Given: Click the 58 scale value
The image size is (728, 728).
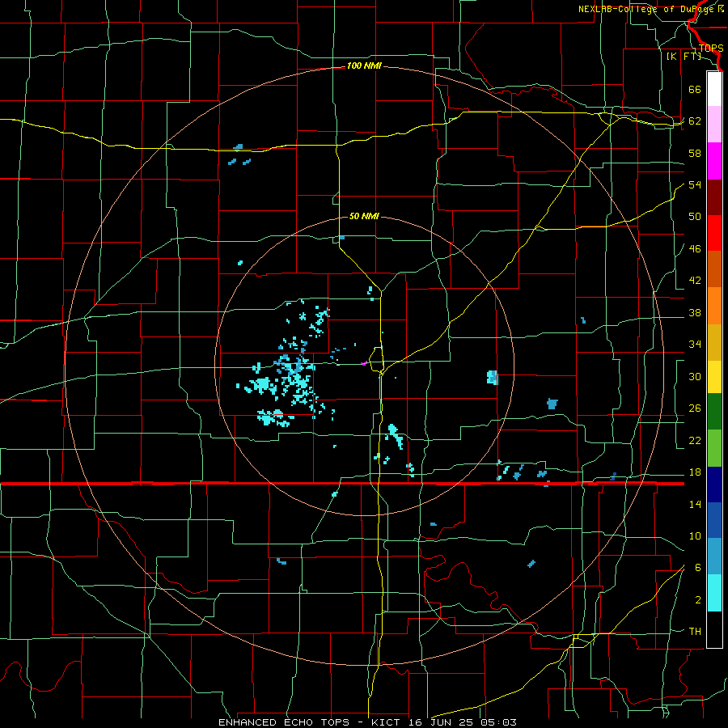Looking at the screenshot, I should tap(695, 153).
